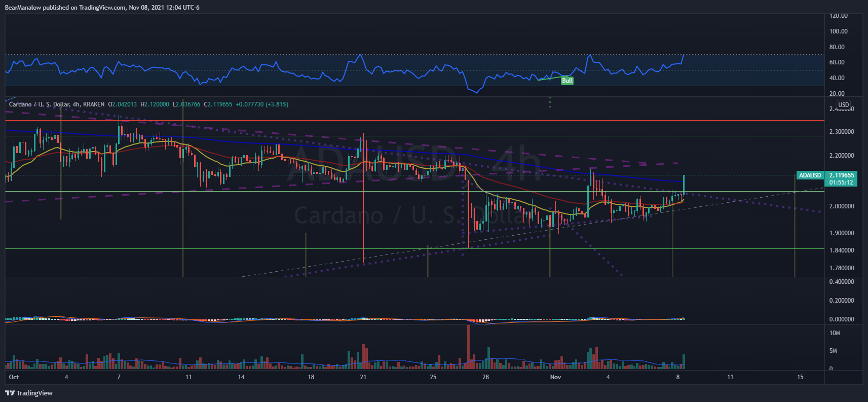868x402 pixels.
Task: Click the Nov date on time axis
Action: coord(555,377)
